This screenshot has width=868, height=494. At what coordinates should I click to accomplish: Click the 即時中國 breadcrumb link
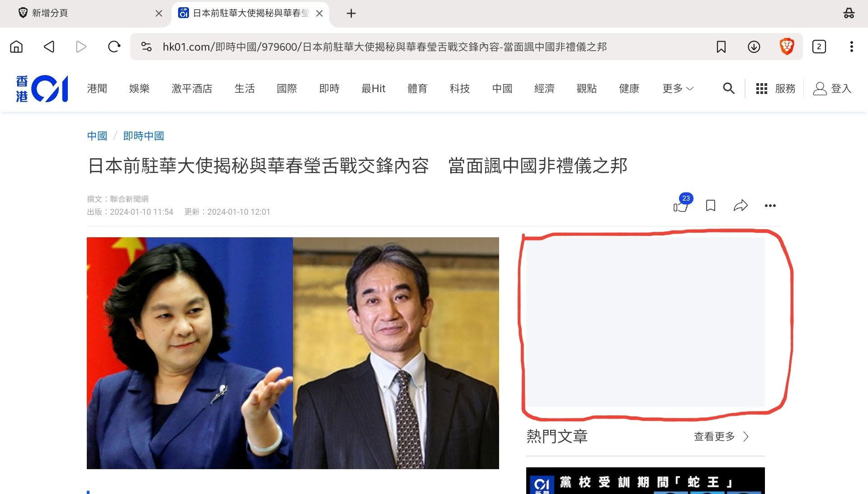[x=143, y=136]
